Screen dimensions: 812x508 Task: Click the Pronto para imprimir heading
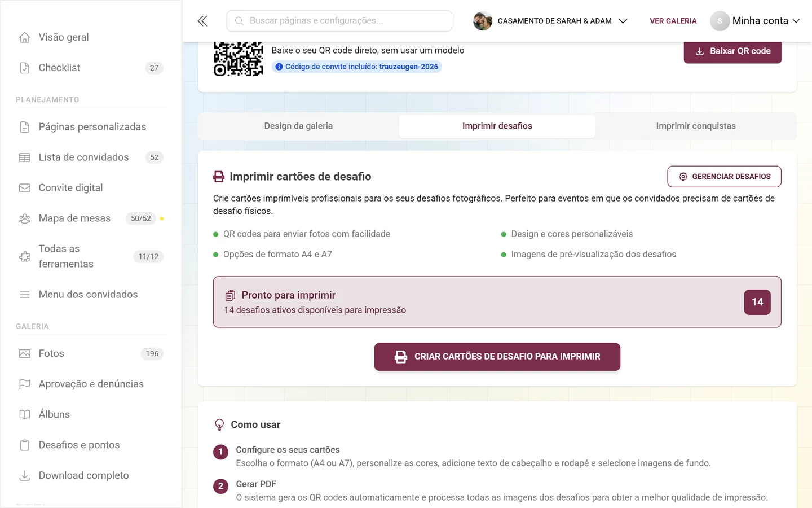tap(288, 295)
